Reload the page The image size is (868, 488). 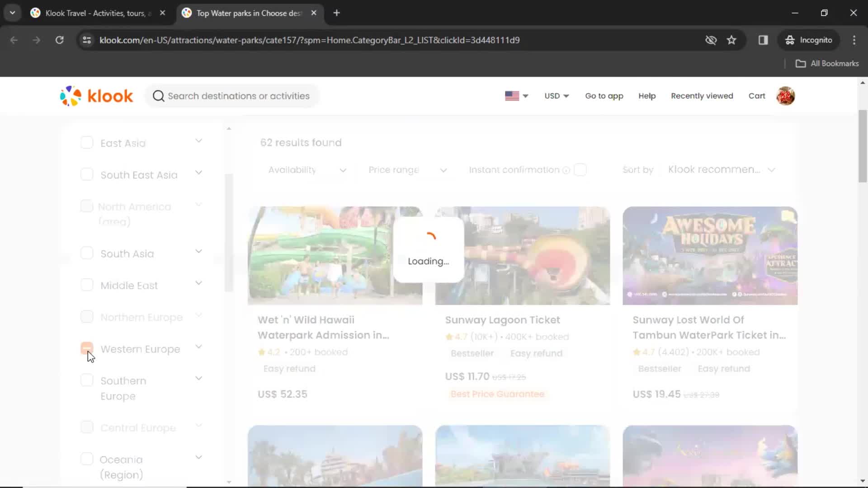(59, 40)
